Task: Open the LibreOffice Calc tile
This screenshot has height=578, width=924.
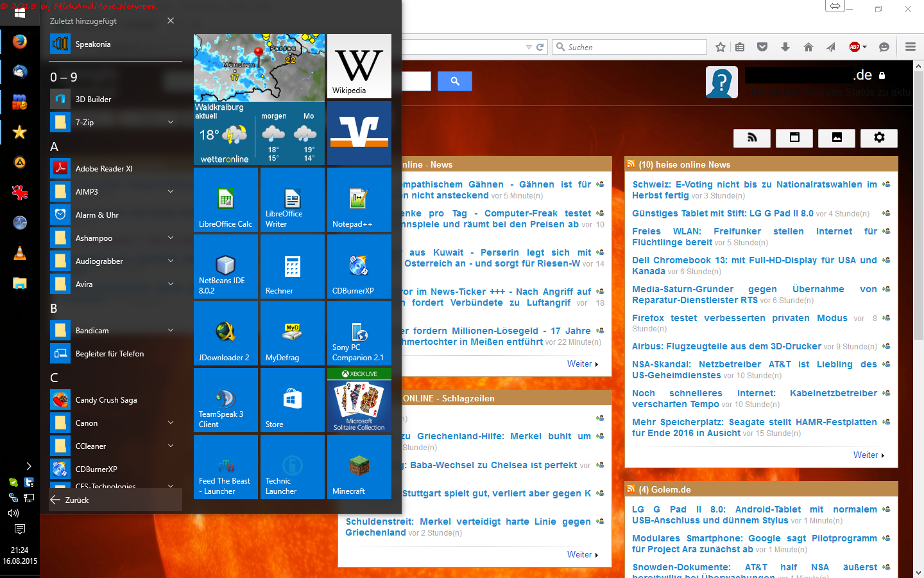Action: pos(226,200)
